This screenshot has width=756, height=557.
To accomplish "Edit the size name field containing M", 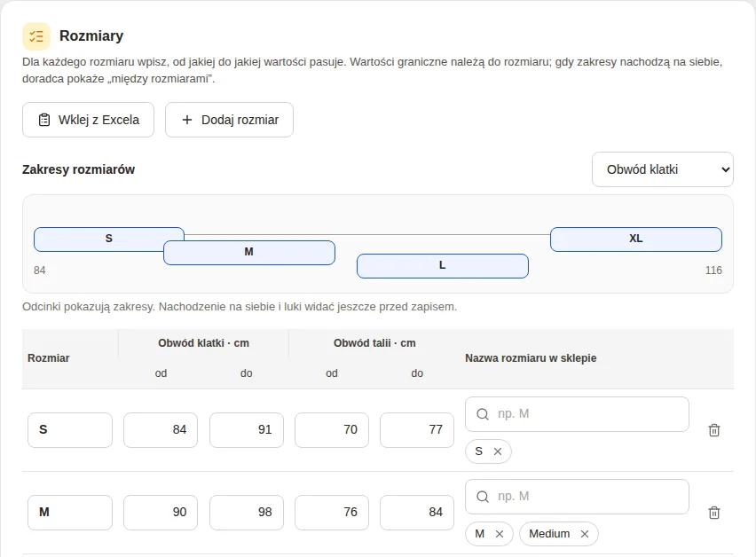I will 70,512.
